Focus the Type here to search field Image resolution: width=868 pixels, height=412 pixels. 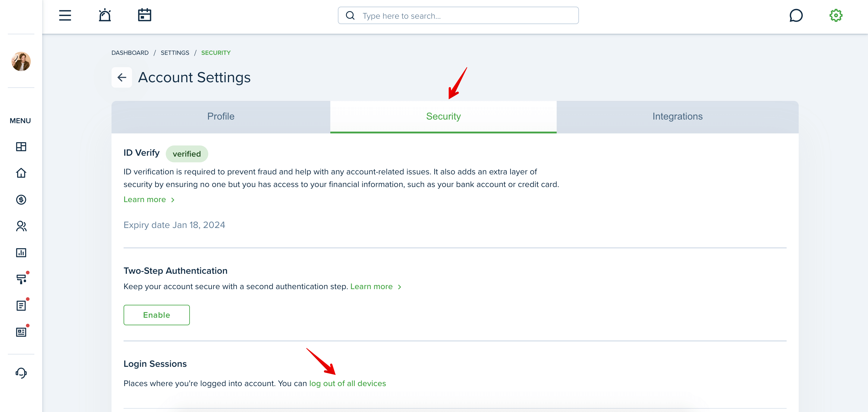click(458, 15)
